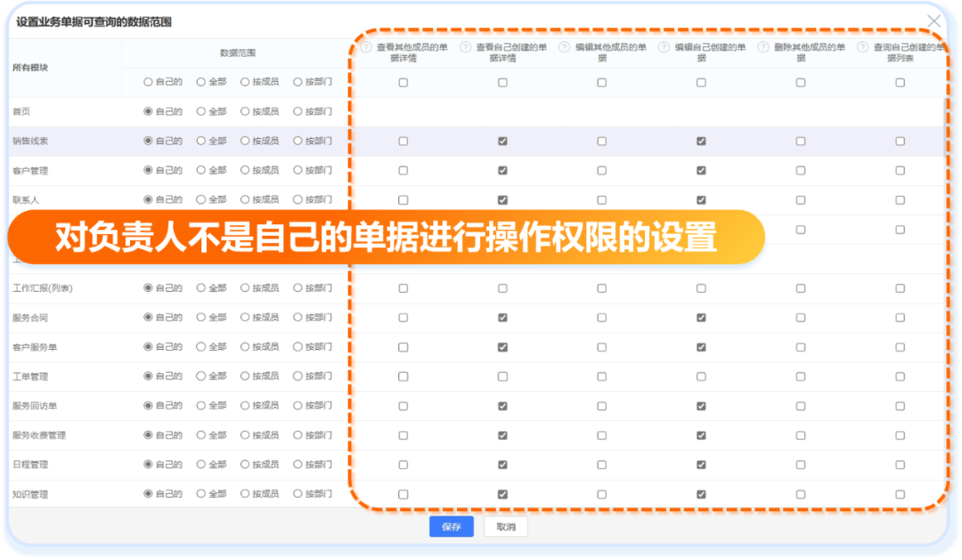Enable 删除其他成员的单据 for 工单管理
Viewport: 962px width, 560px height.
click(801, 376)
